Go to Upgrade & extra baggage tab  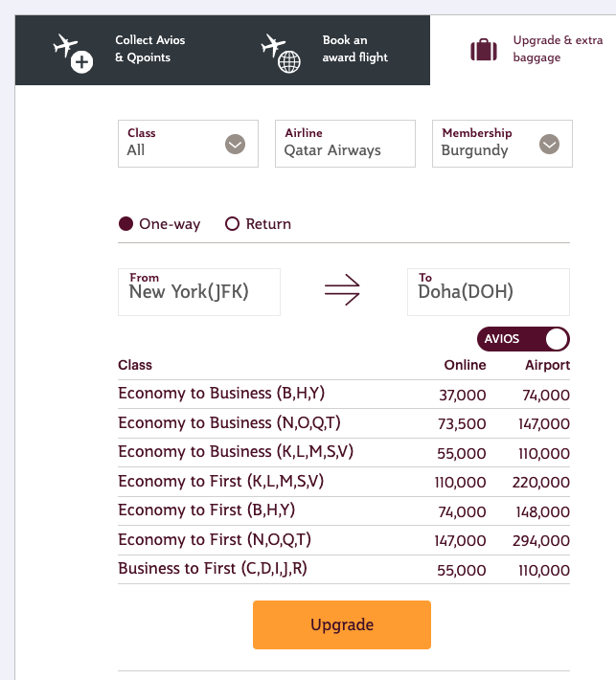pyautogui.click(x=557, y=49)
